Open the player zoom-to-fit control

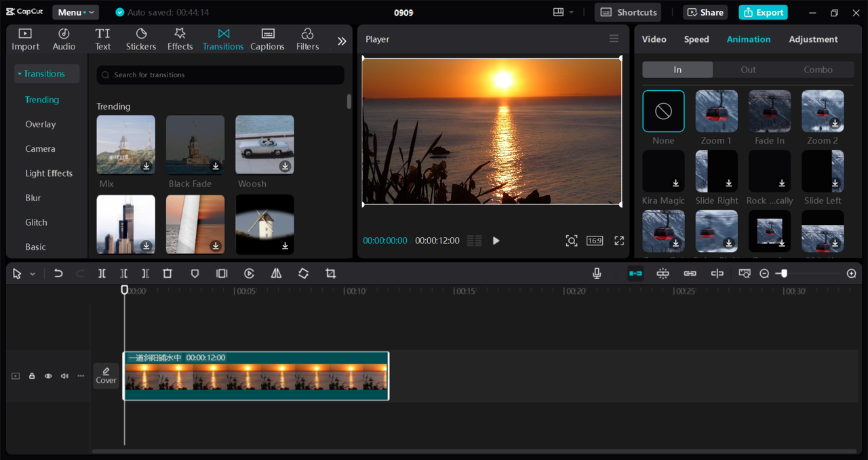[x=572, y=241]
